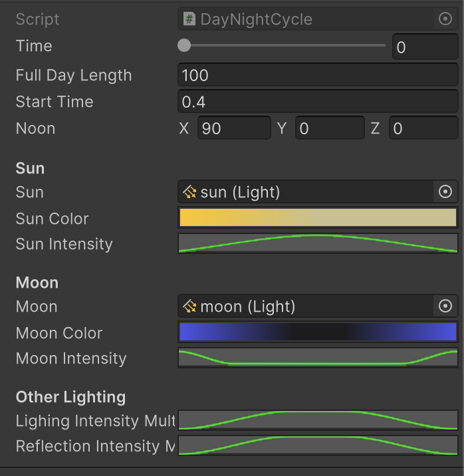Click the moon Light icon
464x476 pixels.
[189, 306]
